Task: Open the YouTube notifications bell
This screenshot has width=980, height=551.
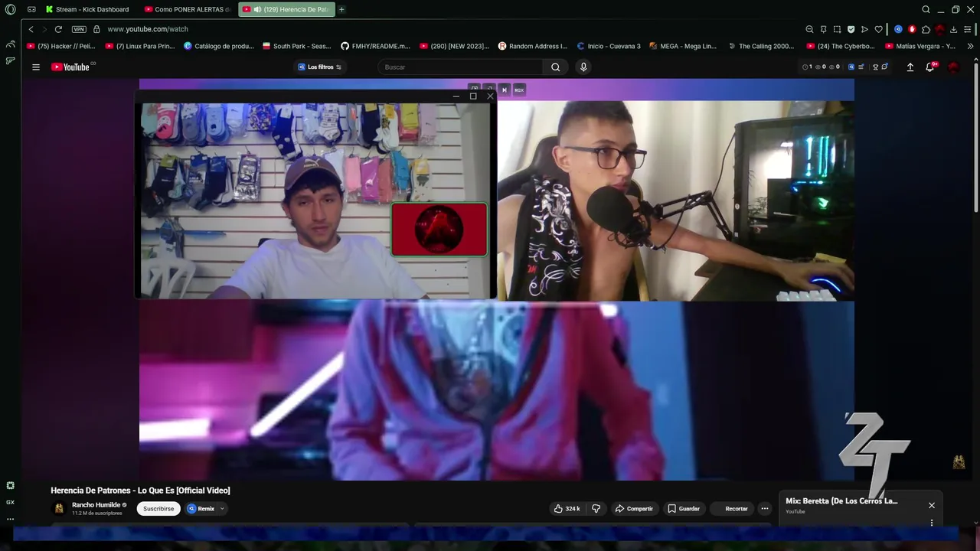Action: tap(930, 67)
